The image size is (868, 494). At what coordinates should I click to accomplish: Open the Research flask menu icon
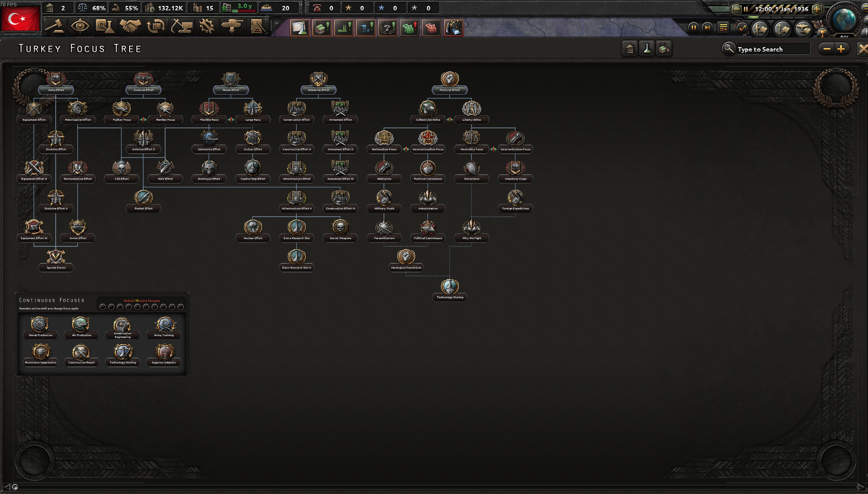(x=104, y=26)
